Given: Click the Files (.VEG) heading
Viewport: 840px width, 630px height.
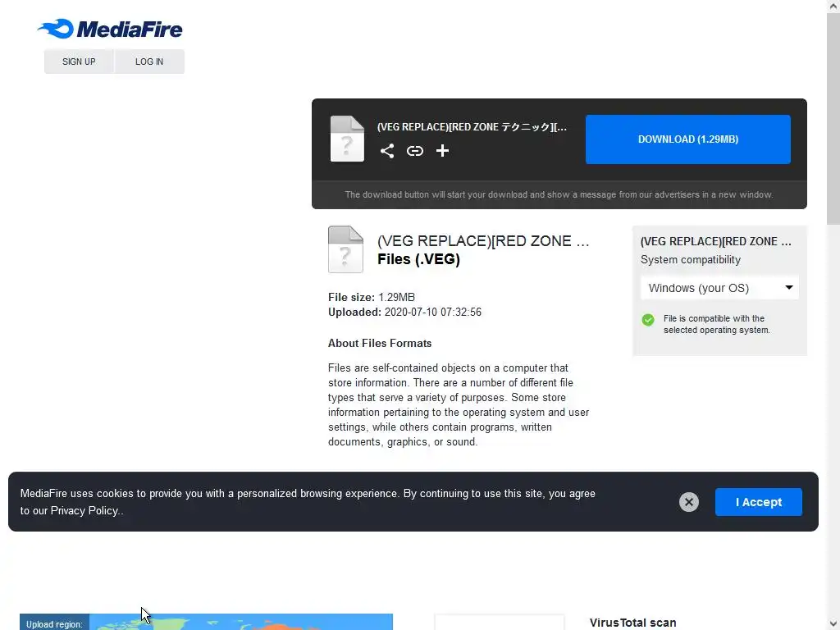Looking at the screenshot, I should [418, 259].
